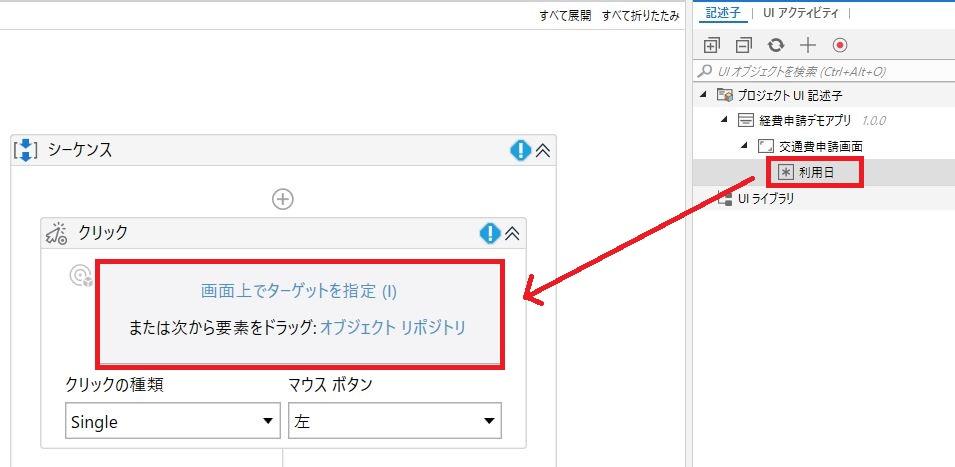This screenshot has height=467, width=955.
Task: Click すべて折りたたみ to collapse all
Action: click(641, 16)
